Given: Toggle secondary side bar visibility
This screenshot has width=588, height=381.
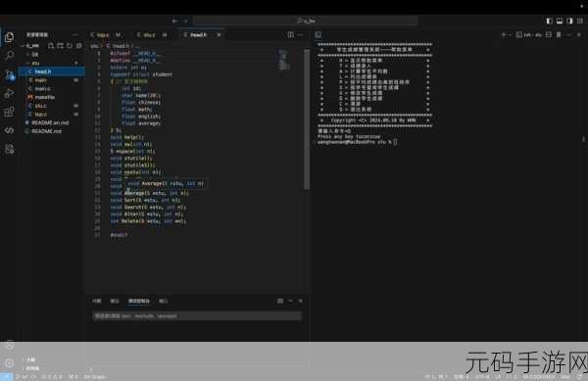Looking at the screenshot, I should tap(569, 21).
